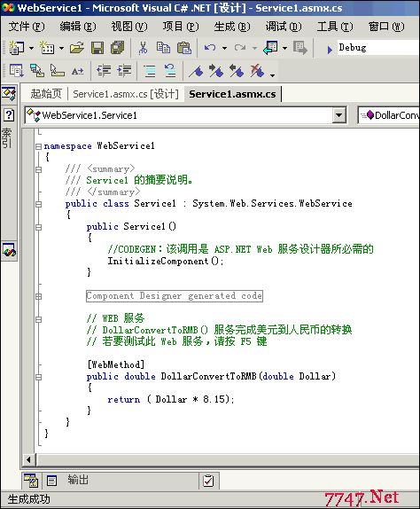Collapse the summary comment region
The height and width of the screenshot is (509, 420).
coord(38,169)
